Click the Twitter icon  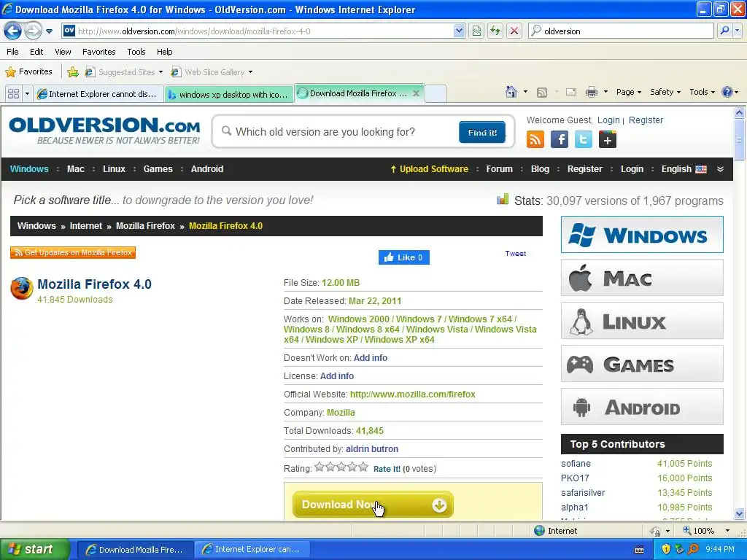[x=583, y=139]
